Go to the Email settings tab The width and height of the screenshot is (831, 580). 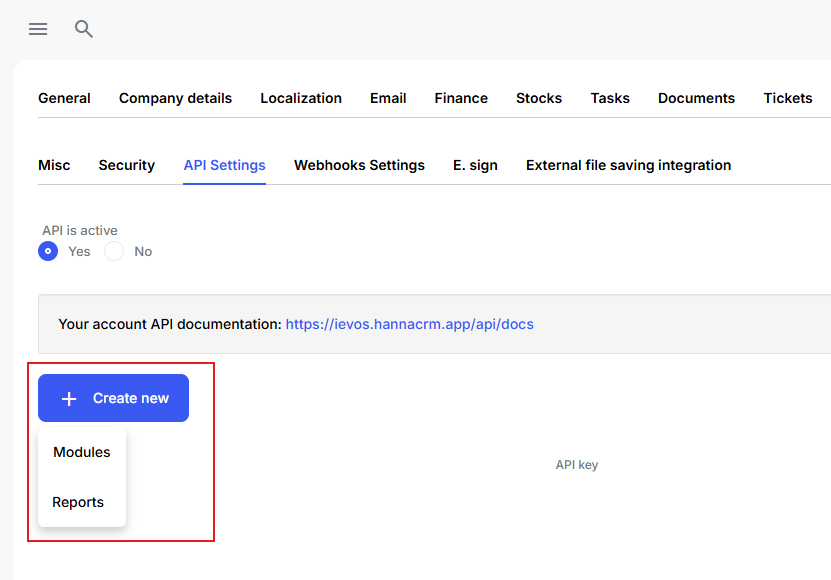[388, 98]
